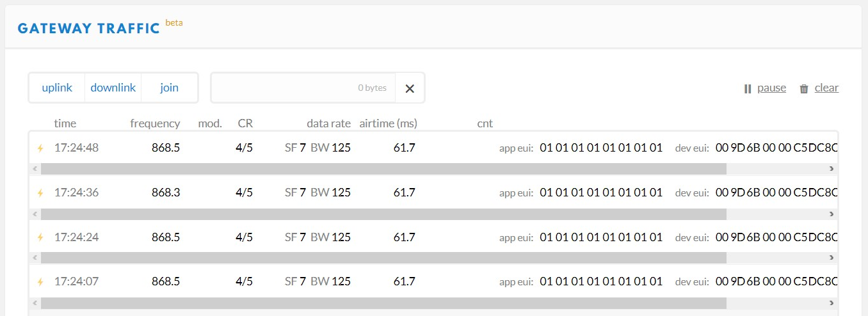Toggle the downlink traffic filter
The image size is (868, 316).
click(113, 88)
